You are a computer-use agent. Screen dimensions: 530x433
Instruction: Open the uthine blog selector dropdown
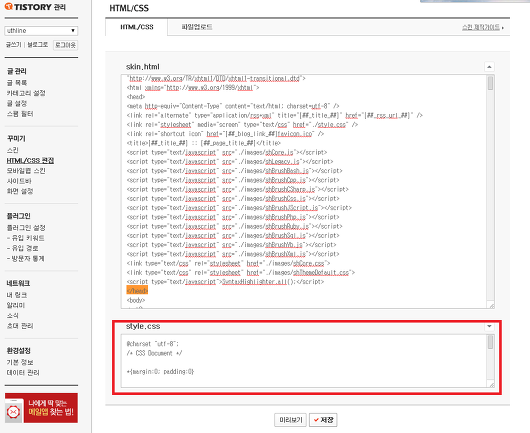click(41, 31)
